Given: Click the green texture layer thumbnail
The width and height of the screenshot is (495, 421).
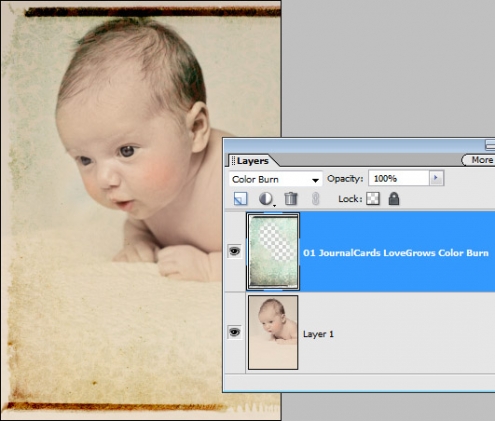Looking at the screenshot, I should pos(273,251).
